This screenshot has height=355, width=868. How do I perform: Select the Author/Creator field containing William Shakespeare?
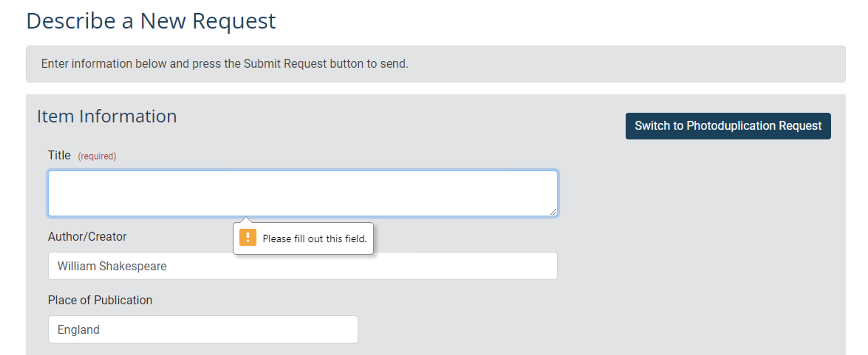pos(303,266)
